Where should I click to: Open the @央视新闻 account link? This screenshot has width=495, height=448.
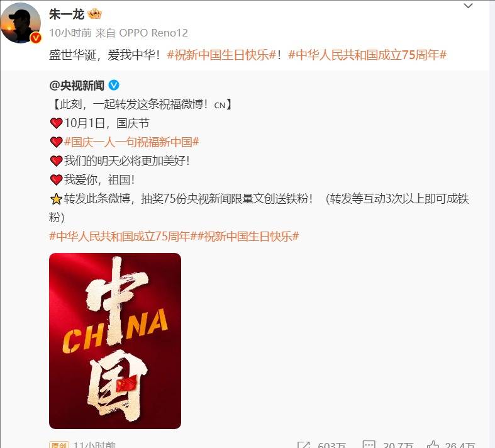tap(77, 85)
